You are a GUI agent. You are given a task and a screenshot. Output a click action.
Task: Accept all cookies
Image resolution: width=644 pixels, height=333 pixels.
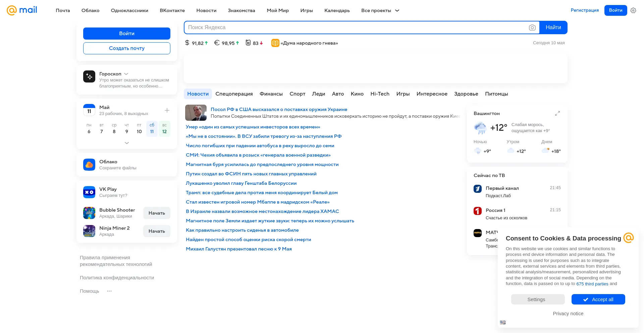point(598,299)
